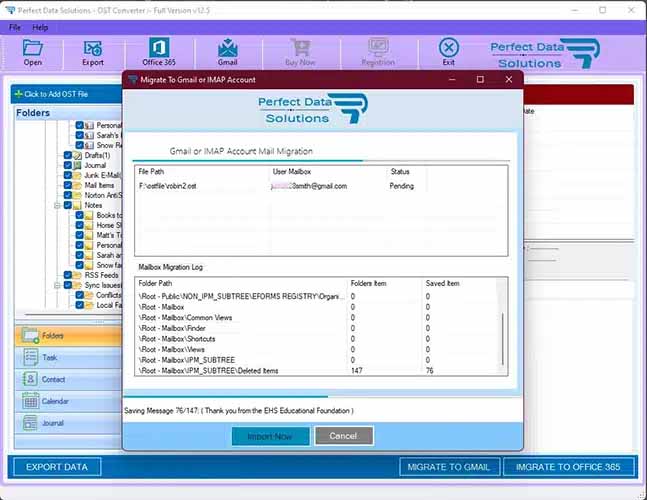
Task: Uncheck the Mail Items checkbox
Action: coord(68,185)
